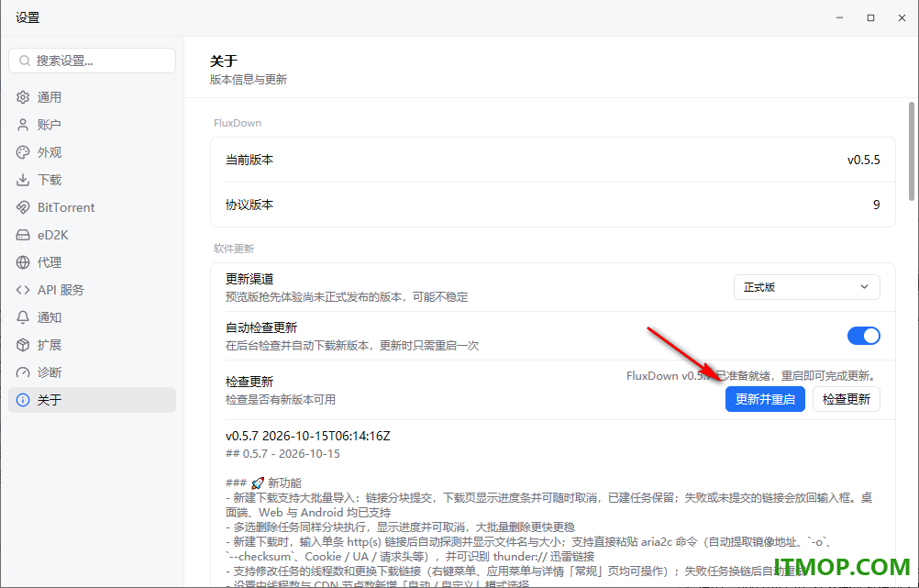Toggle the 自动检查更新 switch off
Viewport: 919px width, 588px height.
[x=863, y=336]
